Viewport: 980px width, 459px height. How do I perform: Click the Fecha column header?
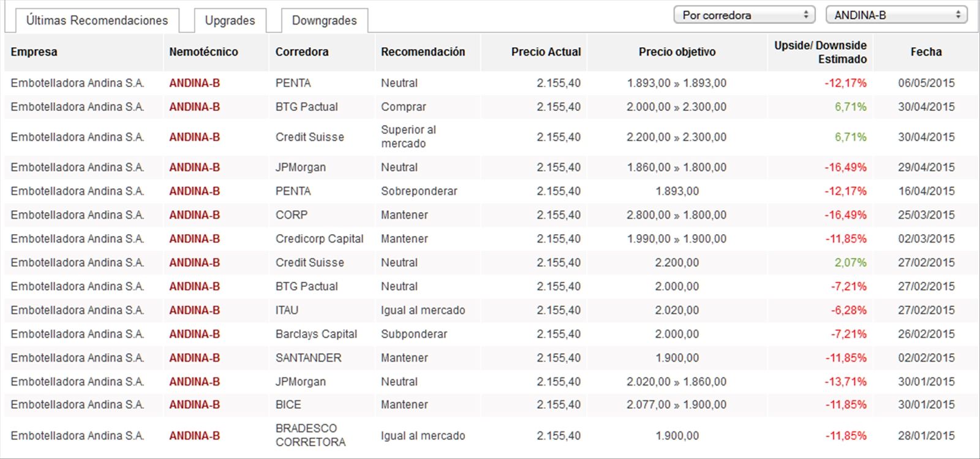925,52
